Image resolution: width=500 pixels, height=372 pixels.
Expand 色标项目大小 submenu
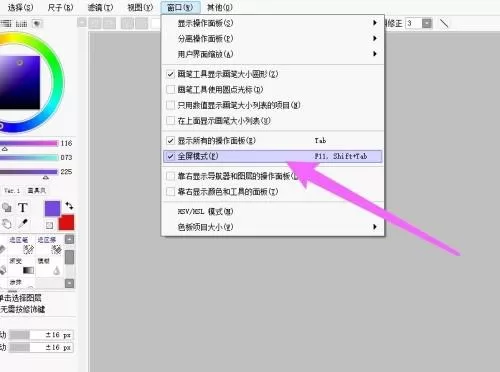(x=272, y=227)
